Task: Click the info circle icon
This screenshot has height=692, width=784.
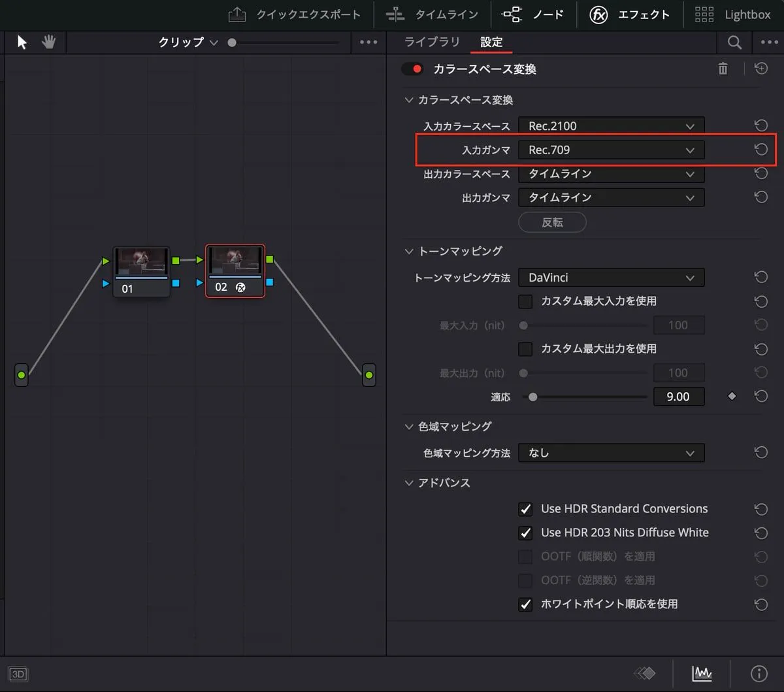Action: pyautogui.click(x=759, y=673)
